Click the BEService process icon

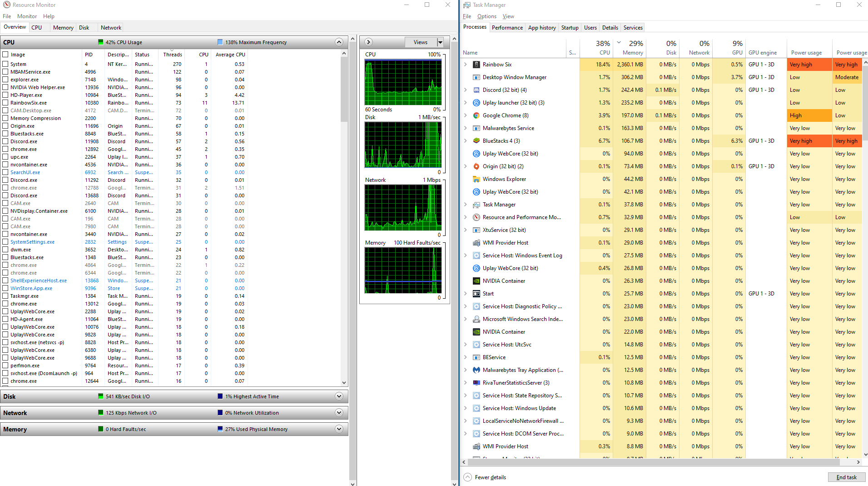point(476,357)
